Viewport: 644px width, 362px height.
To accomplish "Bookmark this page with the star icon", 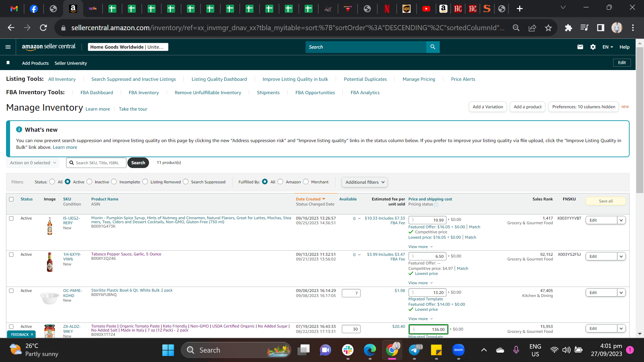I will 548,28.
